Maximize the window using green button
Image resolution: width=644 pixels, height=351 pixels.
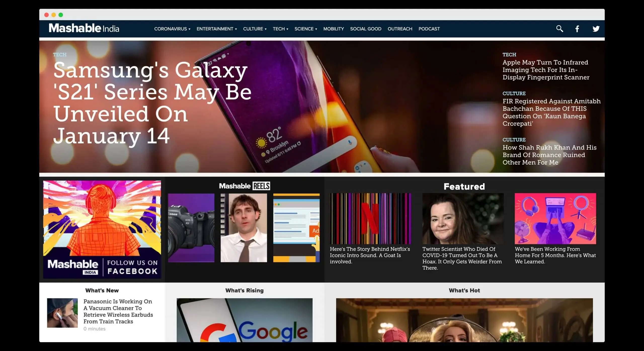pyautogui.click(x=61, y=15)
